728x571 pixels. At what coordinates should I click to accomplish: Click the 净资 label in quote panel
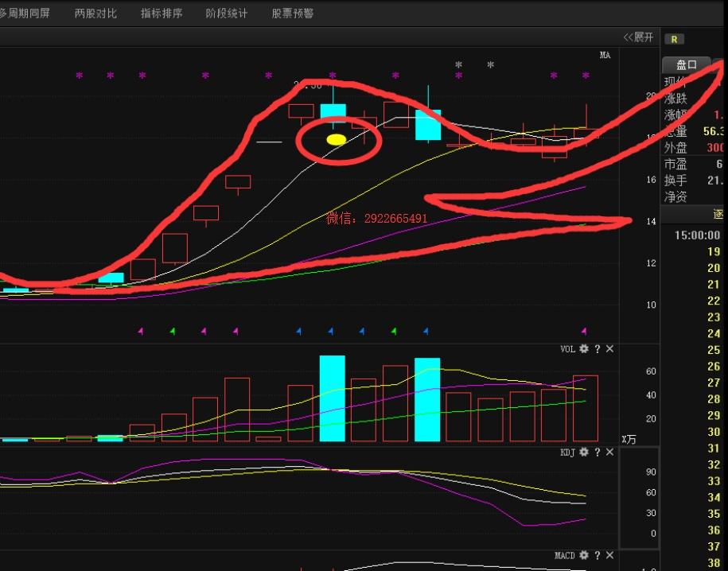coord(675,197)
